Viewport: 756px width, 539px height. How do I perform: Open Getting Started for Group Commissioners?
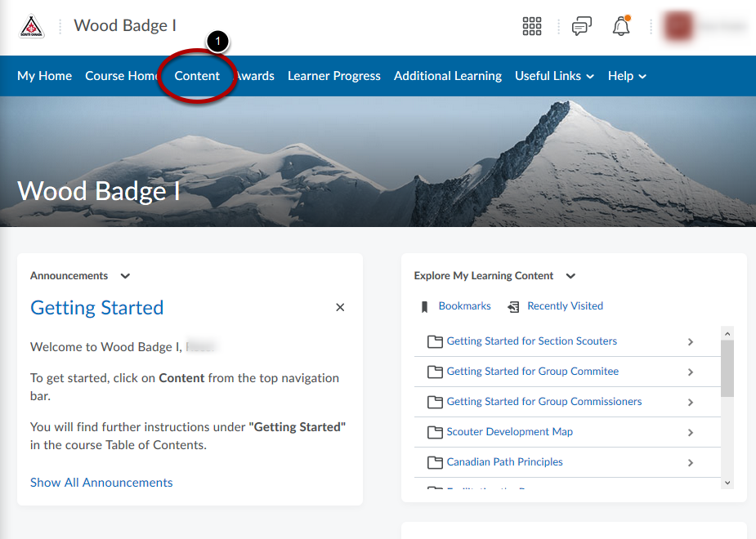click(x=544, y=402)
